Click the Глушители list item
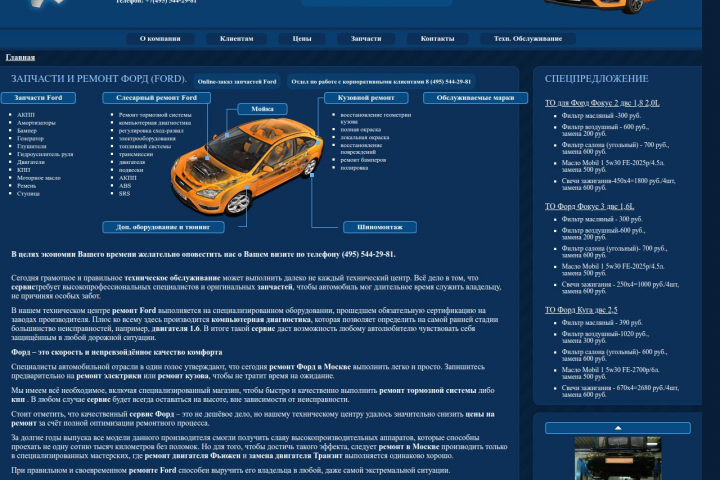The image size is (720, 480). click(32, 146)
